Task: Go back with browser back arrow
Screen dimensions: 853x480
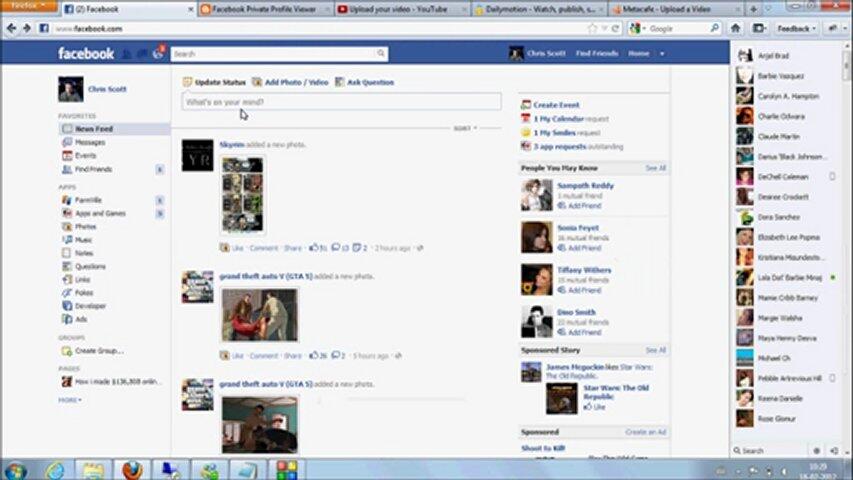Action: click(x=11, y=28)
